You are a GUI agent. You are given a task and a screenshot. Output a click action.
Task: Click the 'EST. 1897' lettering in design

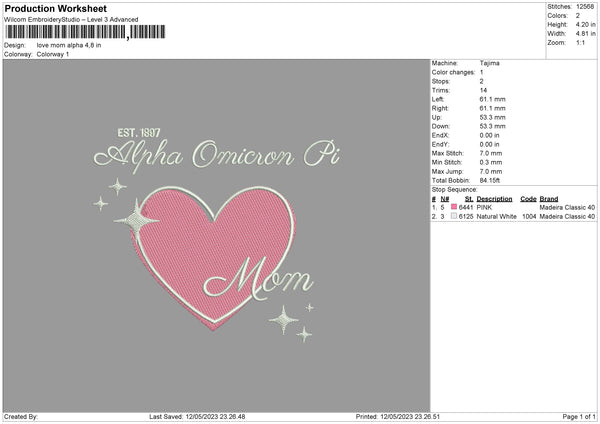(x=139, y=133)
